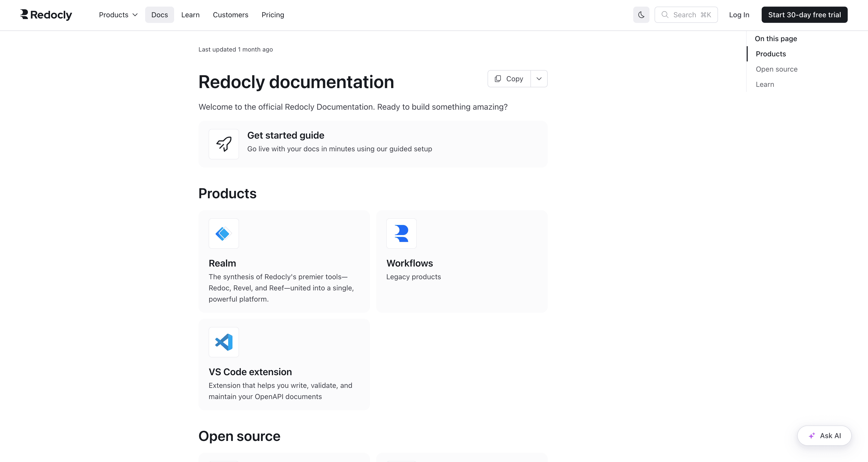Click the 'Redocly documentation' heading
The image size is (868, 462).
tap(296, 82)
